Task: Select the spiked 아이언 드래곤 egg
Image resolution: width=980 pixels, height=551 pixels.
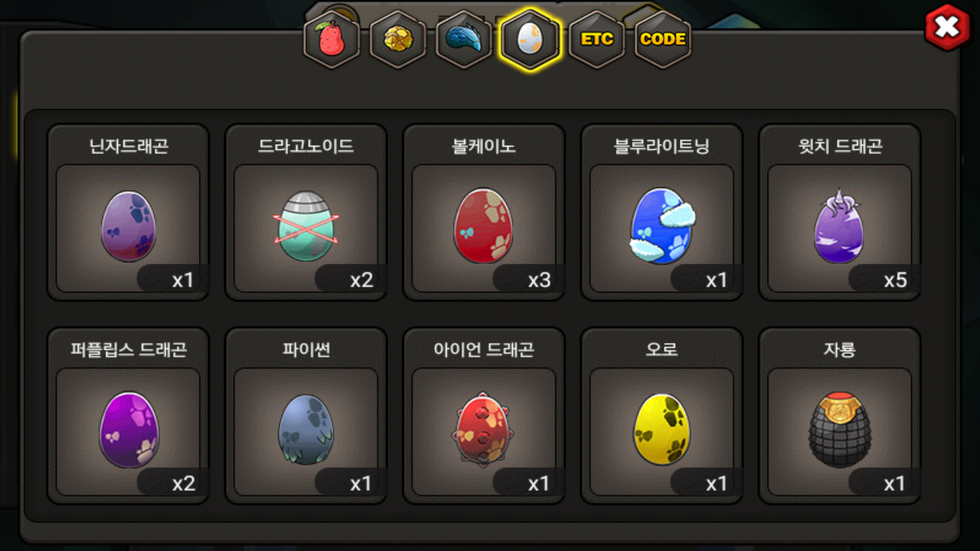Action: (x=483, y=430)
